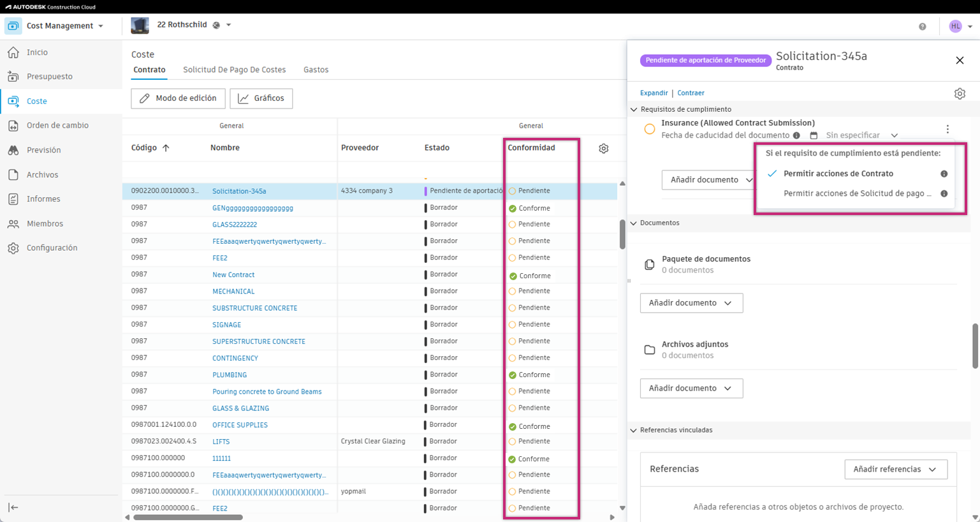This screenshot has width=980, height=522.
Task: Click info icon for Permitir acciones de Contrato
Action: click(x=944, y=174)
